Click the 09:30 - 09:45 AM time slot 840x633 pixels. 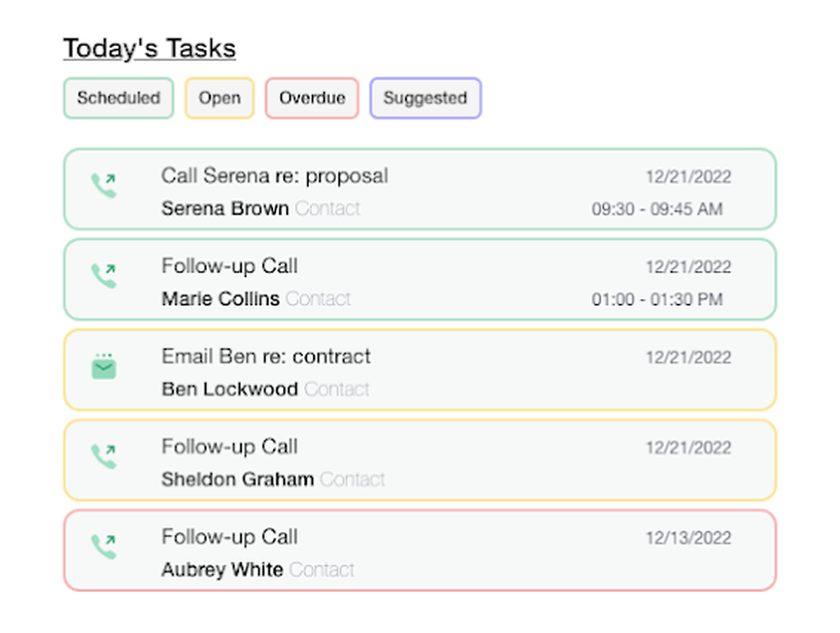(x=657, y=210)
